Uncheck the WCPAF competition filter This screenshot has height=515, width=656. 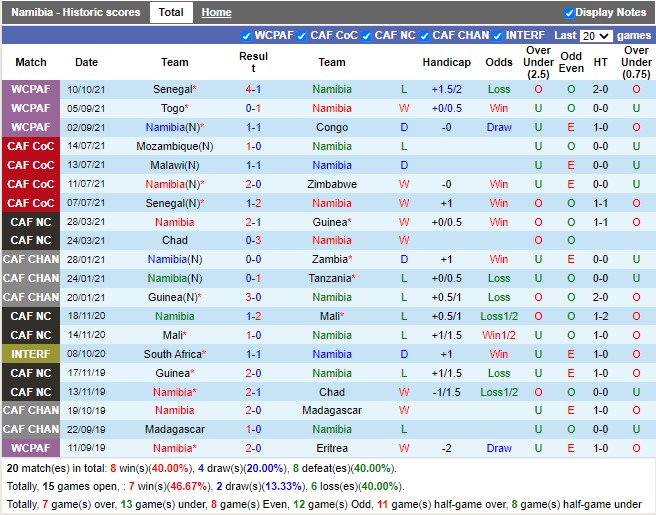pos(247,36)
